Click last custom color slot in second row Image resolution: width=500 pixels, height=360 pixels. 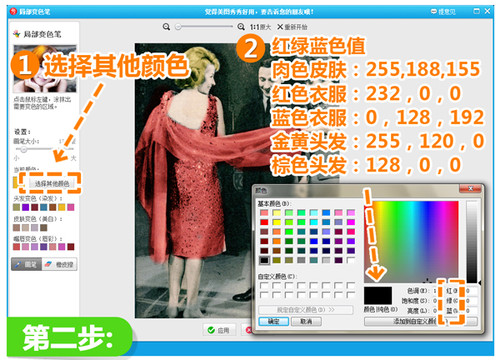[351, 295]
